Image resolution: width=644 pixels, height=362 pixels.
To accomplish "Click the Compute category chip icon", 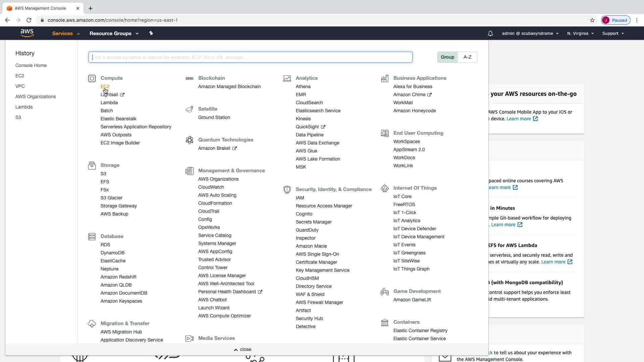I will click(x=92, y=78).
